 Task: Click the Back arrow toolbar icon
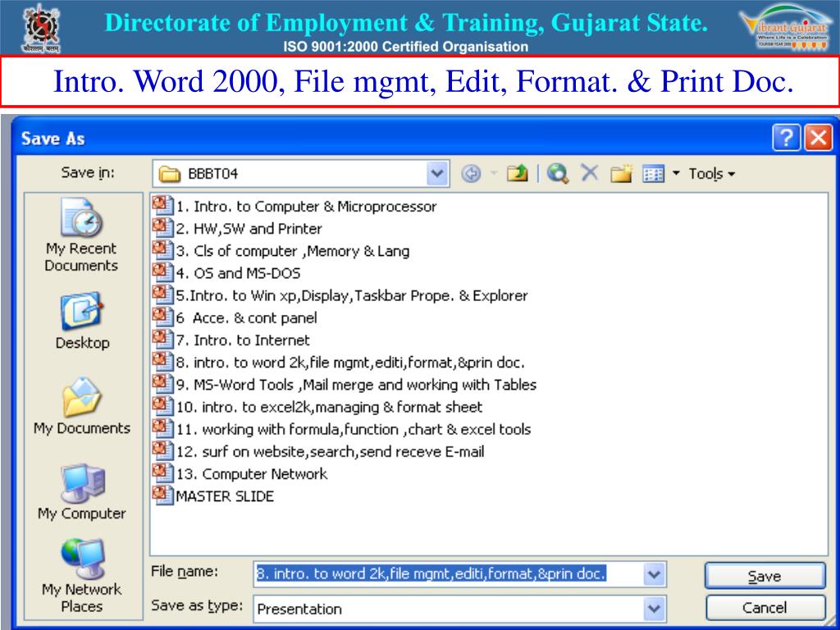(471, 174)
